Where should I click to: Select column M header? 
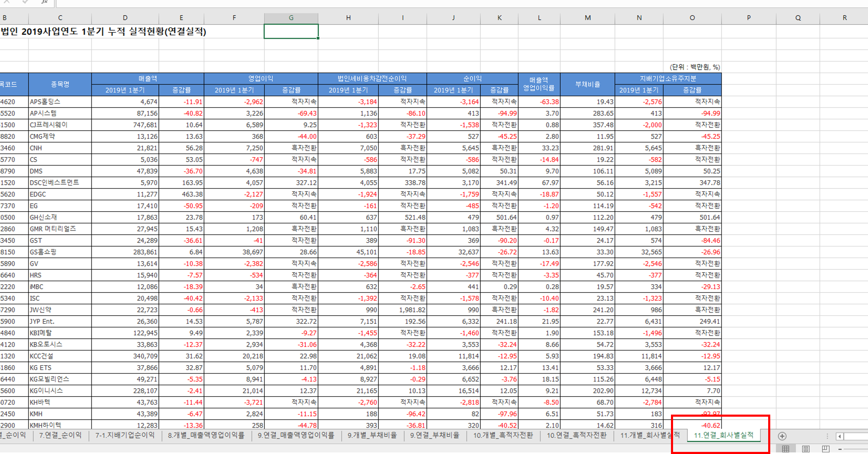tap(587, 18)
